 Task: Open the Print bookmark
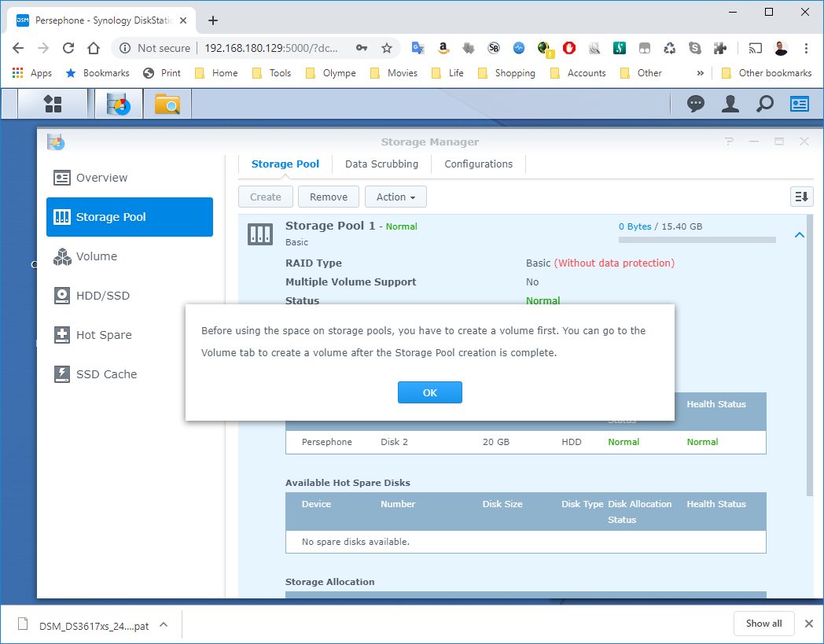coord(162,73)
